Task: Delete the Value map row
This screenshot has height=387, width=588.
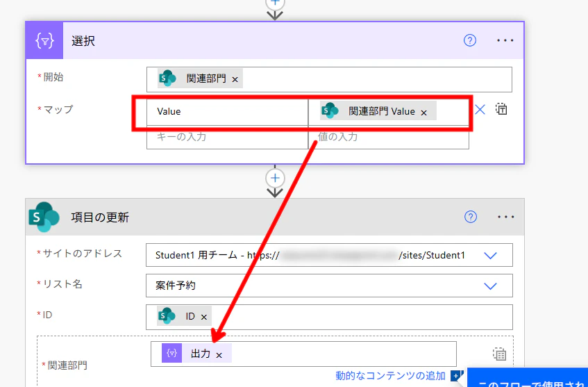Action: click(x=480, y=110)
